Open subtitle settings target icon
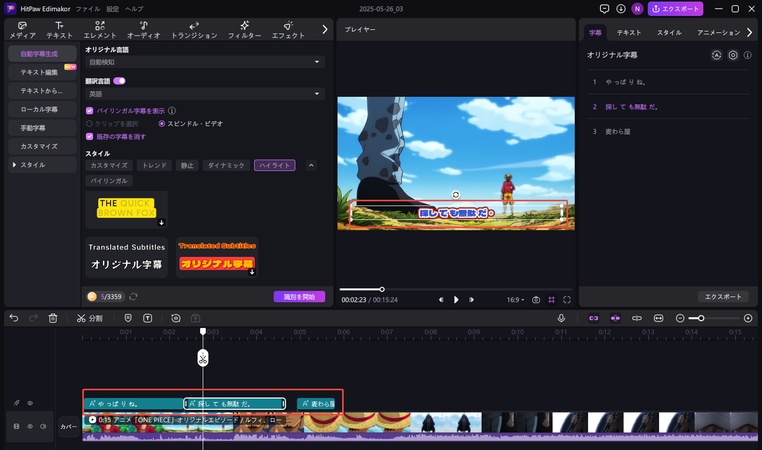 pyautogui.click(x=733, y=55)
